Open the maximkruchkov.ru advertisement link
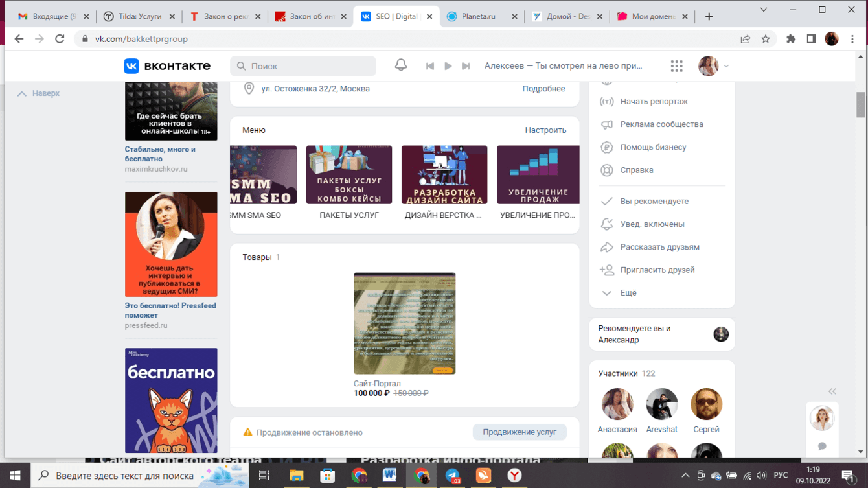The width and height of the screenshot is (868, 488). (156, 169)
